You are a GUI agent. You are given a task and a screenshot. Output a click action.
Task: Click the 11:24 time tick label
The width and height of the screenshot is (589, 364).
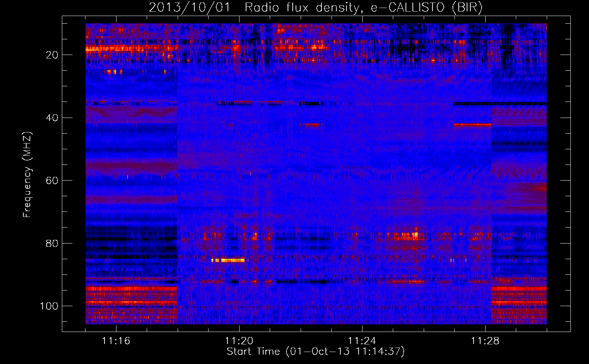362,341
